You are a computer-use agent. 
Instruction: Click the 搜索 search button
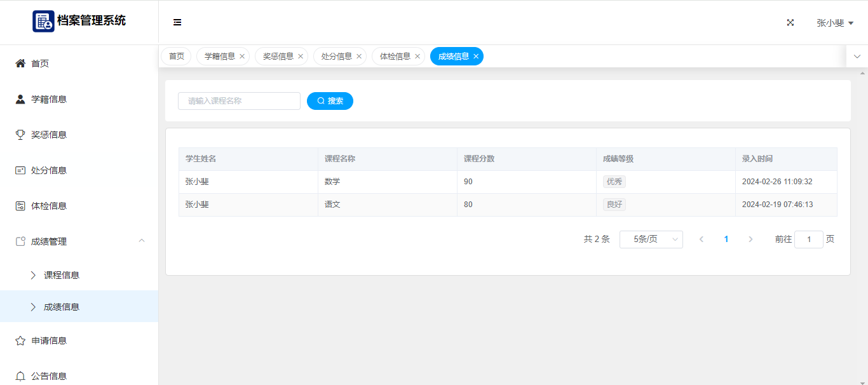(330, 101)
